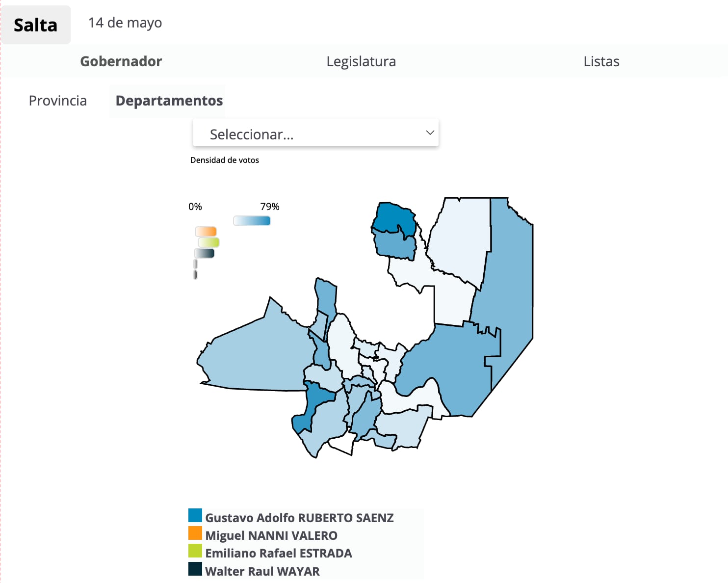This screenshot has height=583, width=728.
Task: Click blue legend square for Gustavo Saenz
Action: tap(195, 515)
